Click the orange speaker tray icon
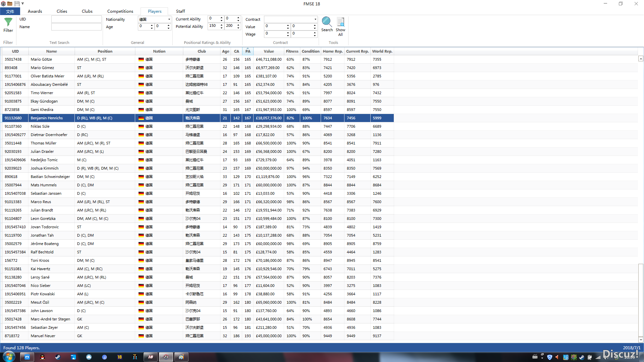Image resolution: width=644 pixels, height=362 pixels. coord(557,357)
